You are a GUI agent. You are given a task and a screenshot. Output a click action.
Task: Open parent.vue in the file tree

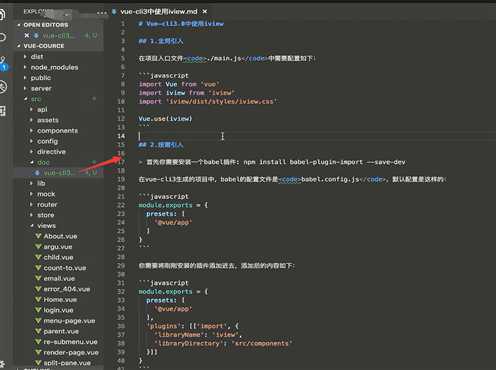click(x=61, y=331)
